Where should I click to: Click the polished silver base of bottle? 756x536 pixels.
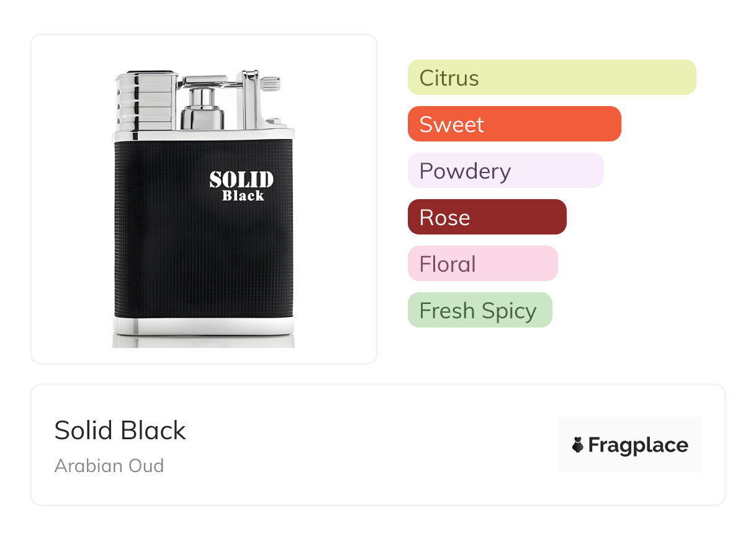pos(204,327)
